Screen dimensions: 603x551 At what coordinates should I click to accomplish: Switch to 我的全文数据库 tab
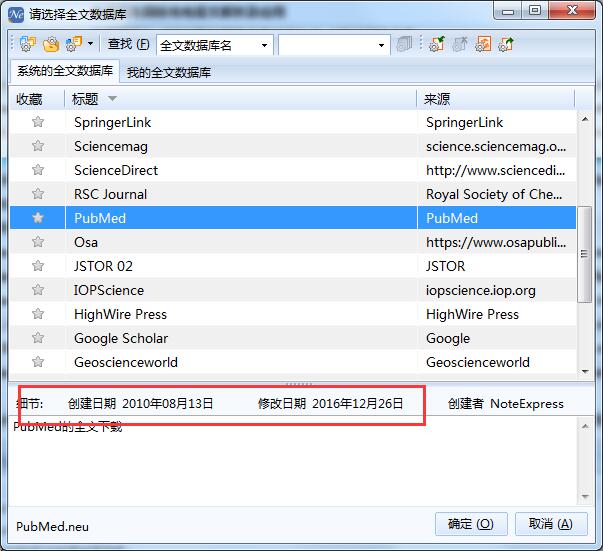point(169,72)
